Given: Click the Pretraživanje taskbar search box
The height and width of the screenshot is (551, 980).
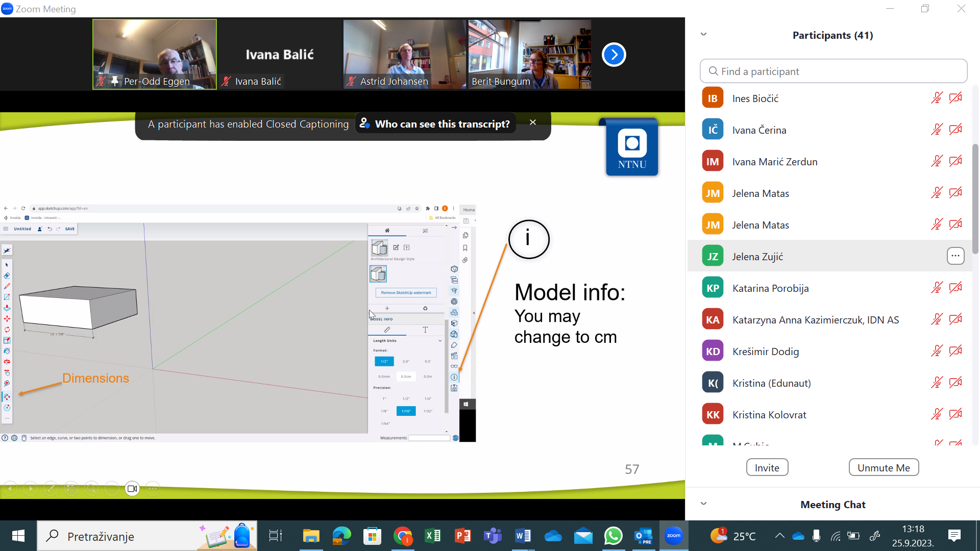Looking at the screenshot, I should tap(147, 536).
